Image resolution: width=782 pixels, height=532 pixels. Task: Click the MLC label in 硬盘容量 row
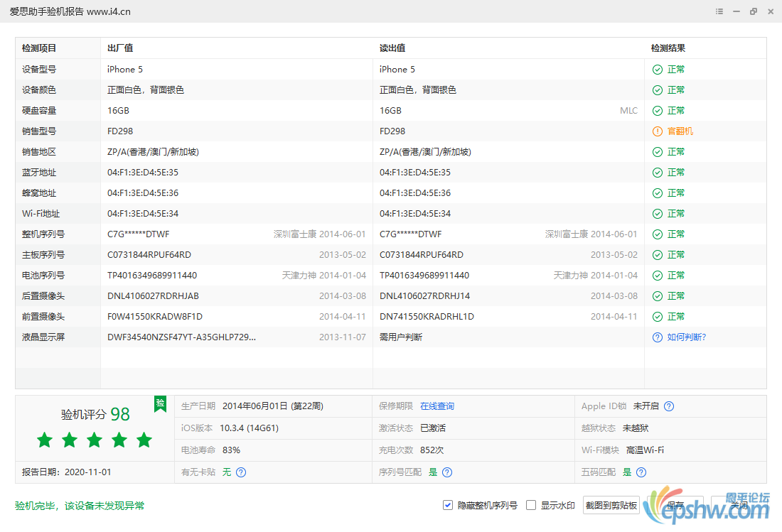628,111
